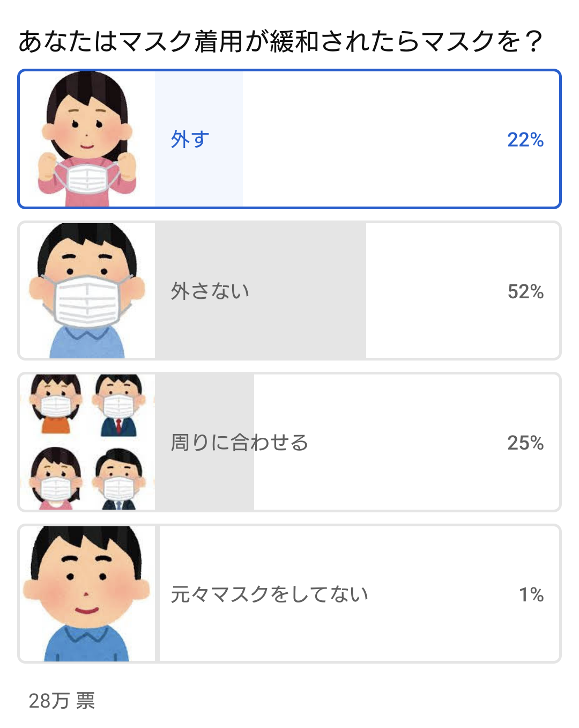Click the maskless smiling boy illustration
This screenshot has width=579, height=728.
coord(87,593)
